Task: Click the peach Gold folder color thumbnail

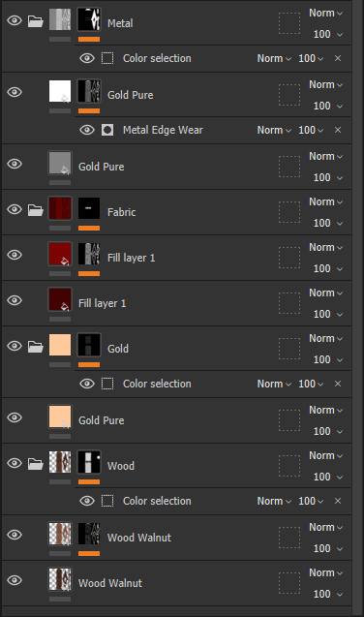Action: [60, 345]
